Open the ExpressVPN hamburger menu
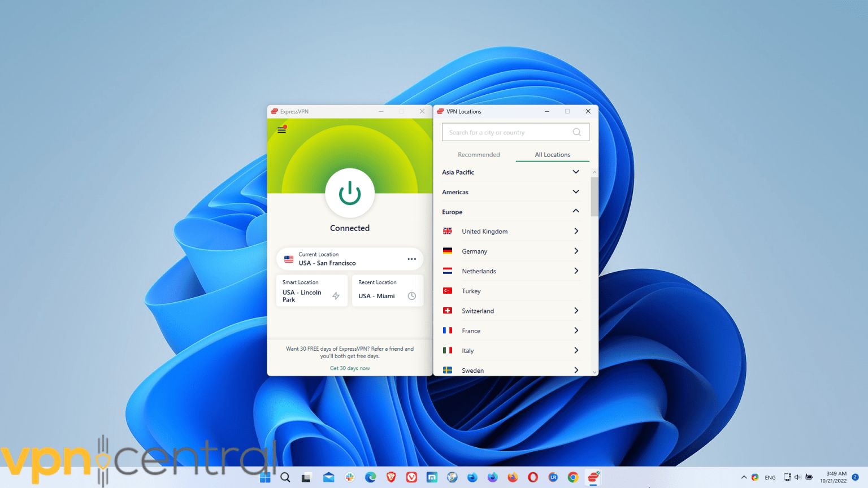The image size is (868, 488). pos(281,130)
